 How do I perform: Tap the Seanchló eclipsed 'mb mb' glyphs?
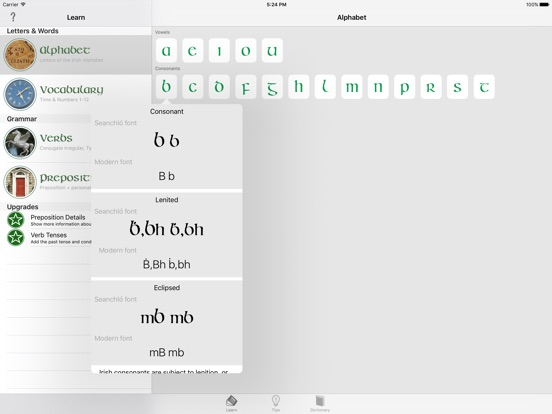[x=167, y=317]
